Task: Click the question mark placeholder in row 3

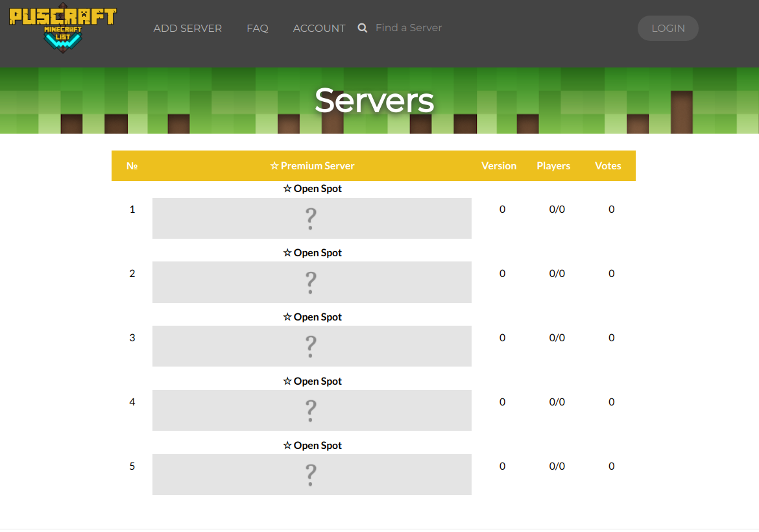Action: coord(311,346)
